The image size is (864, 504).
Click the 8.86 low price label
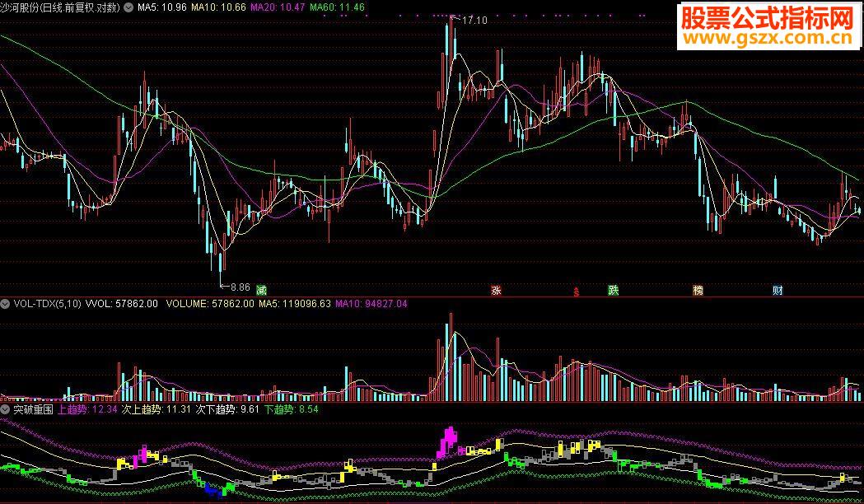point(241,287)
